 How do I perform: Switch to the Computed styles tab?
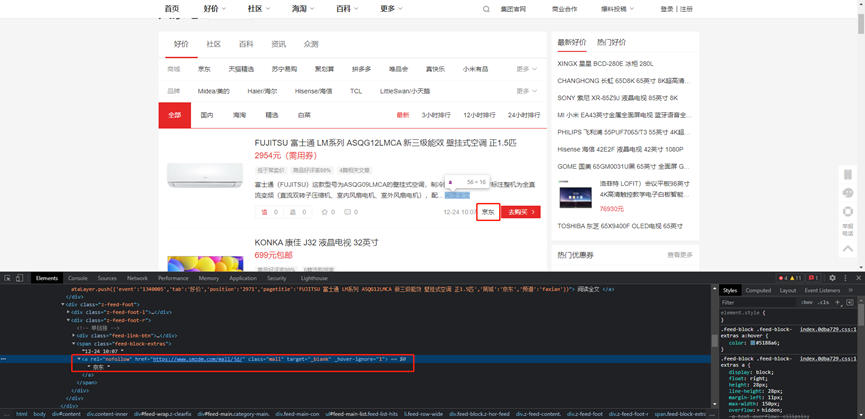tap(758, 290)
